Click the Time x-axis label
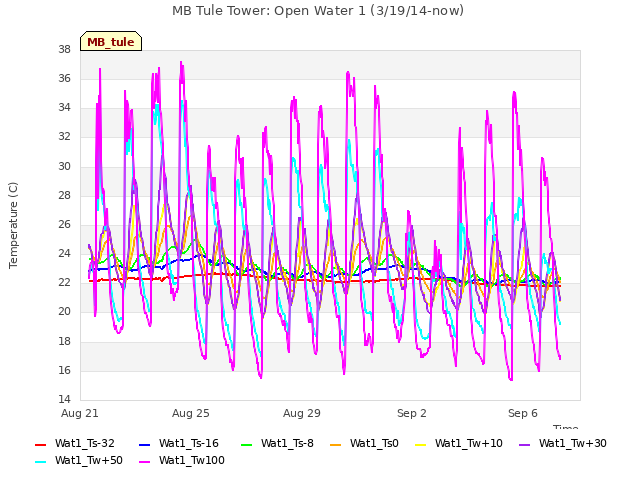This screenshot has height=480, width=640. (x=566, y=427)
